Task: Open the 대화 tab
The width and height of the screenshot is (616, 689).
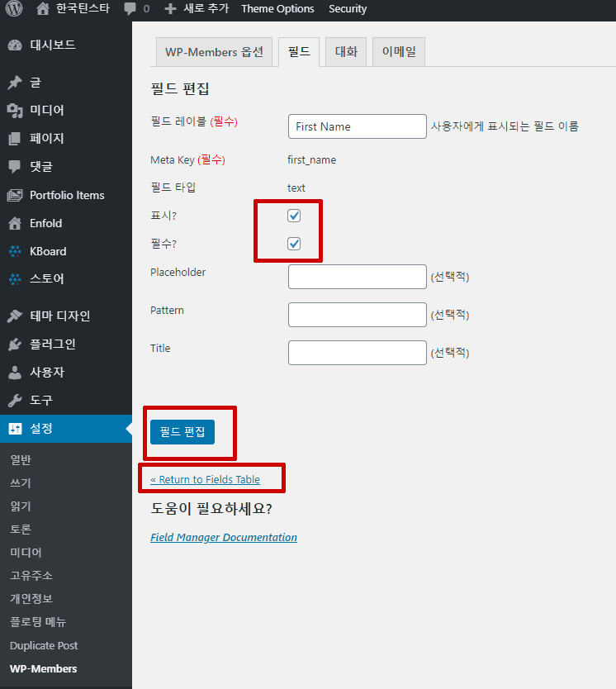Action: click(346, 52)
